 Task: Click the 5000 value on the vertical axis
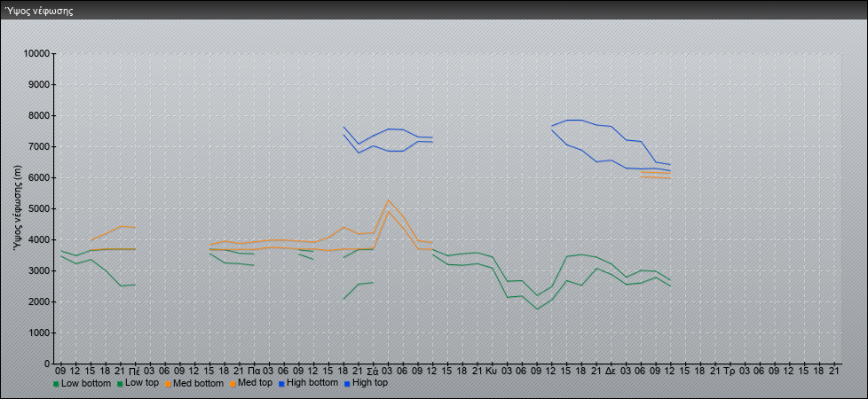point(39,208)
